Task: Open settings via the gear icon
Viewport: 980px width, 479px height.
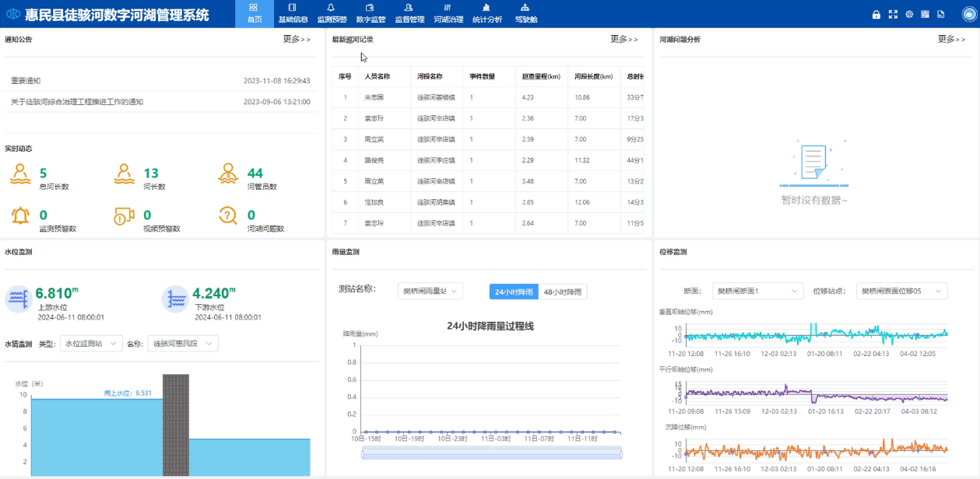Action: click(909, 14)
